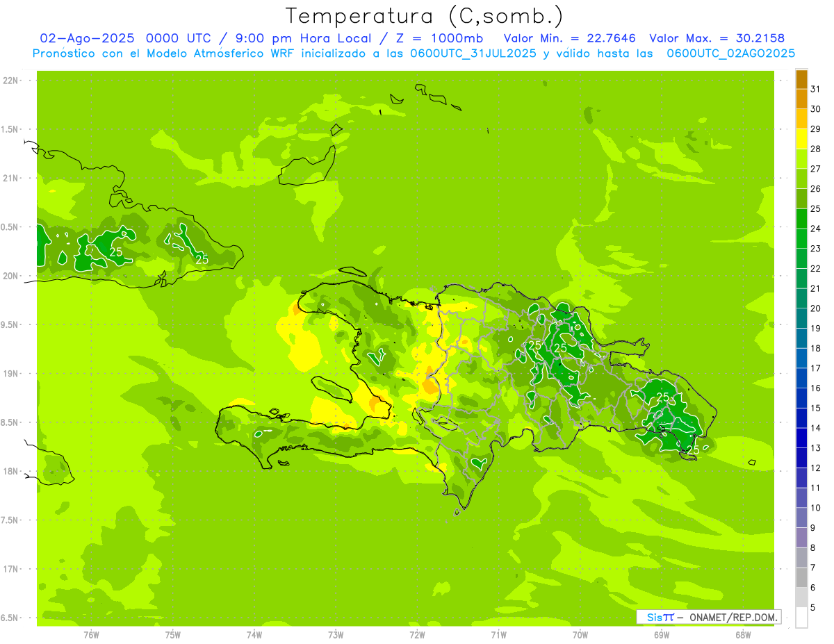Click the '20N' latitude label
The image size is (834, 644).
coord(10,276)
